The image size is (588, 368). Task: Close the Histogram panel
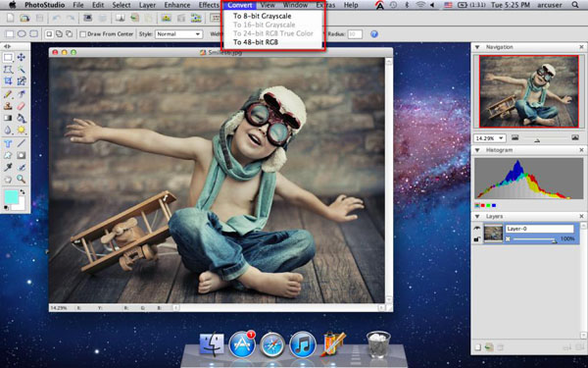coord(581,150)
